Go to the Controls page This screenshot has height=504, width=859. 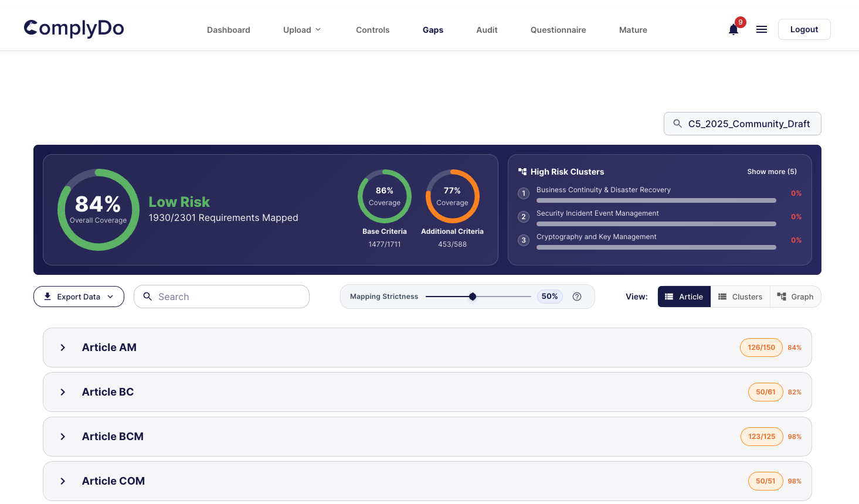click(x=372, y=30)
